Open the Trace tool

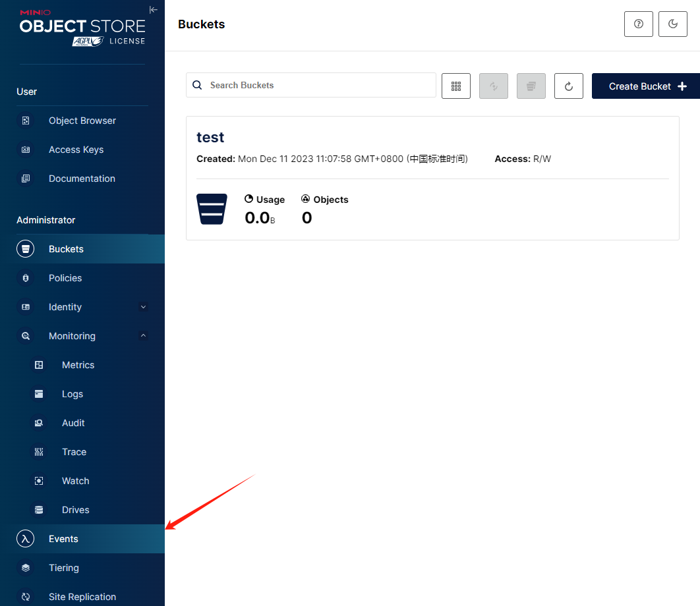tap(74, 452)
